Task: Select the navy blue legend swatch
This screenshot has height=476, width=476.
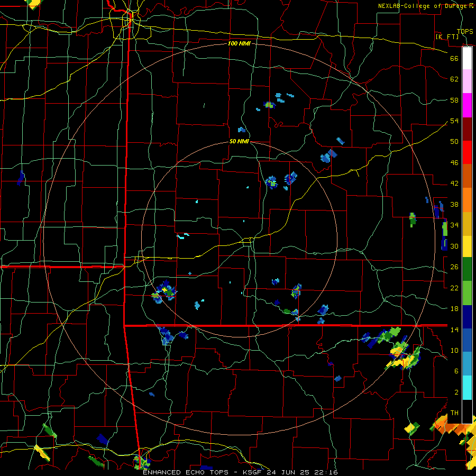Action: pos(467,317)
